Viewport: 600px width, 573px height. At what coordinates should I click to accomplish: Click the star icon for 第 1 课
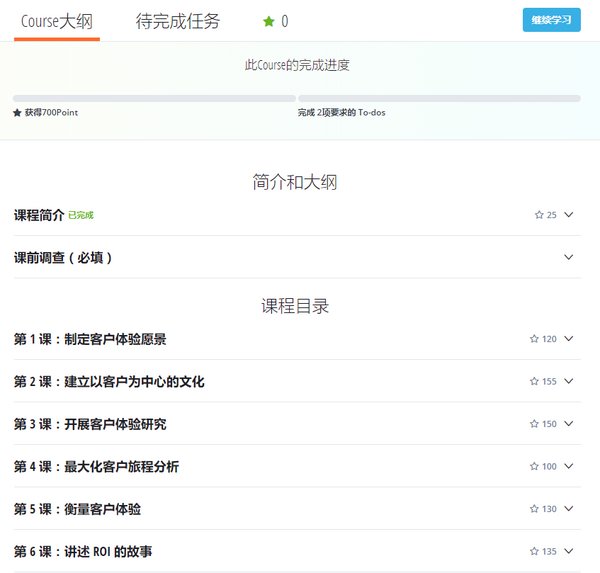534,339
